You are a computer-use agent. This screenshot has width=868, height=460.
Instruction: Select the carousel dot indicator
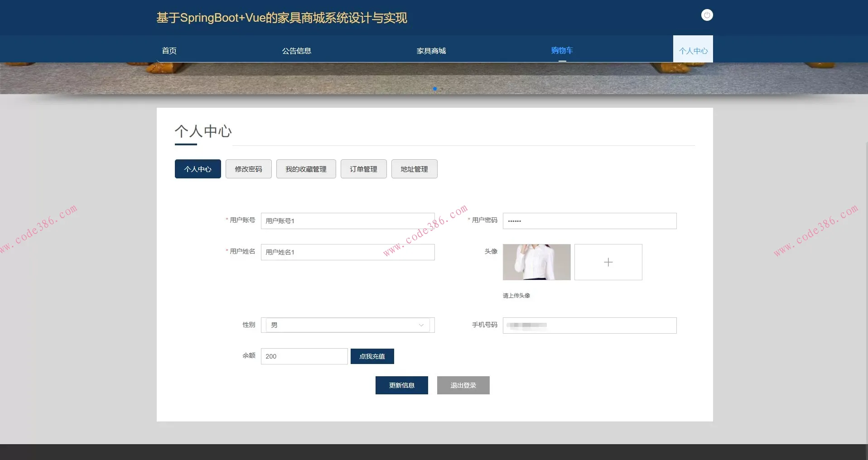coord(434,89)
